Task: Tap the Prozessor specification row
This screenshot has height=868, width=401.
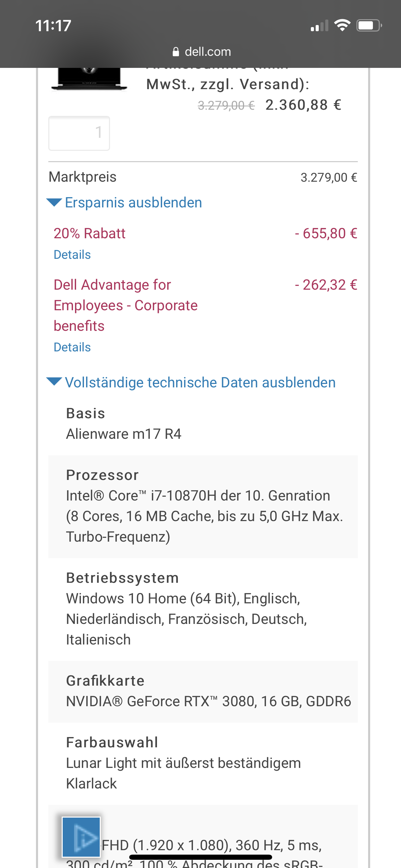Action: point(203,506)
